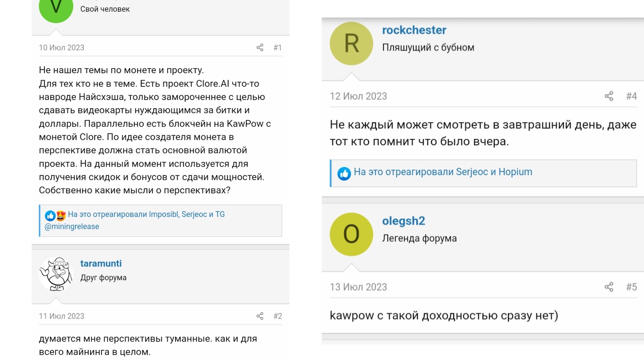Open permalink #1 of first post
Image resolution: width=644 pixels, height=362 pixels.
277,47
